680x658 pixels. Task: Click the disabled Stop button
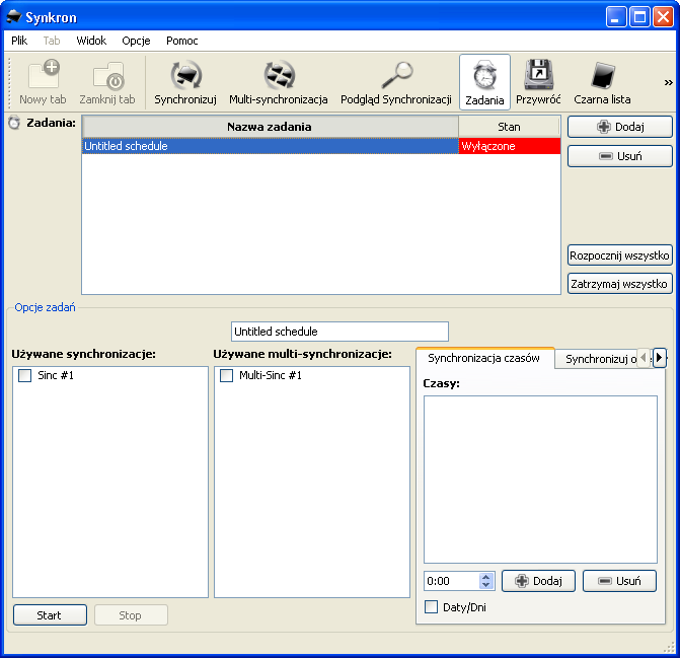(131, 615)
